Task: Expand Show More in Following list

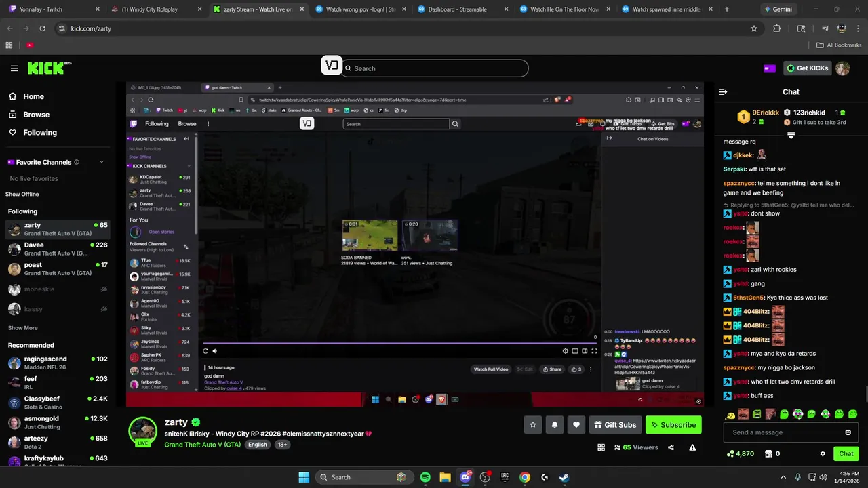Action: click(22, 328)
